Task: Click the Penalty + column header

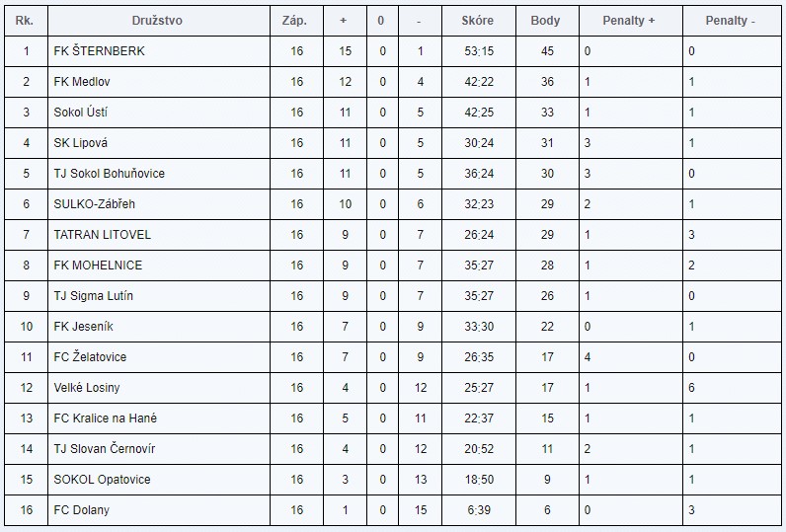Action: coord(629,20)
